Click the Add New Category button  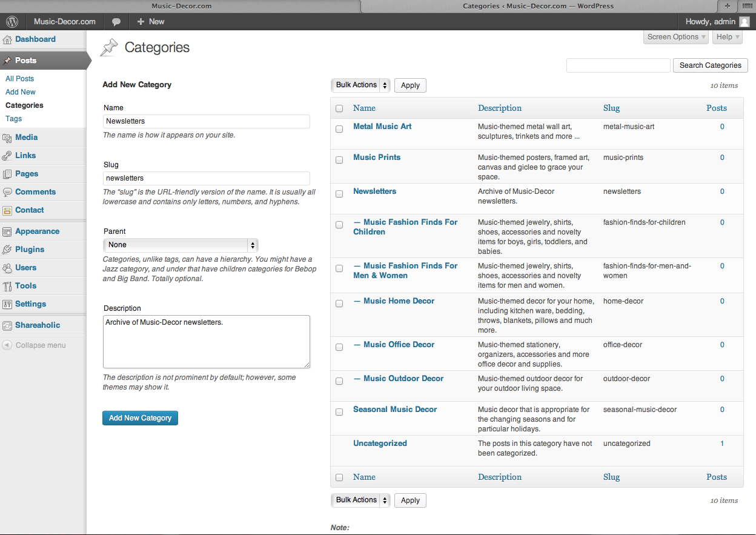(x=140, y=418)
